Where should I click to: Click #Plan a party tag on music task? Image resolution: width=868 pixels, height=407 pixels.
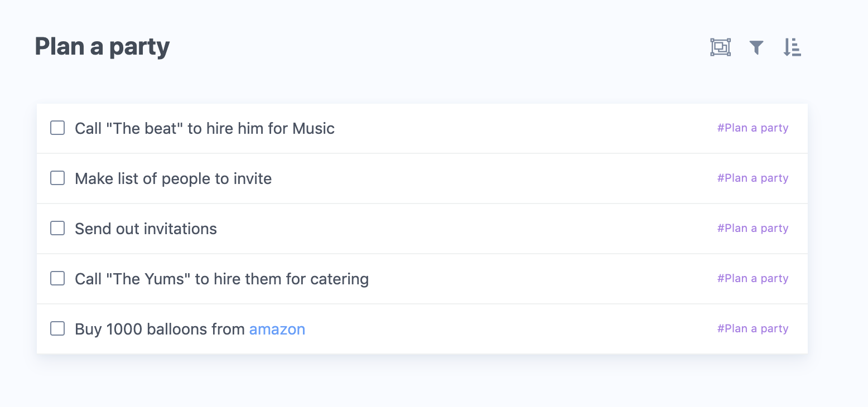click(x=753, y=128)
